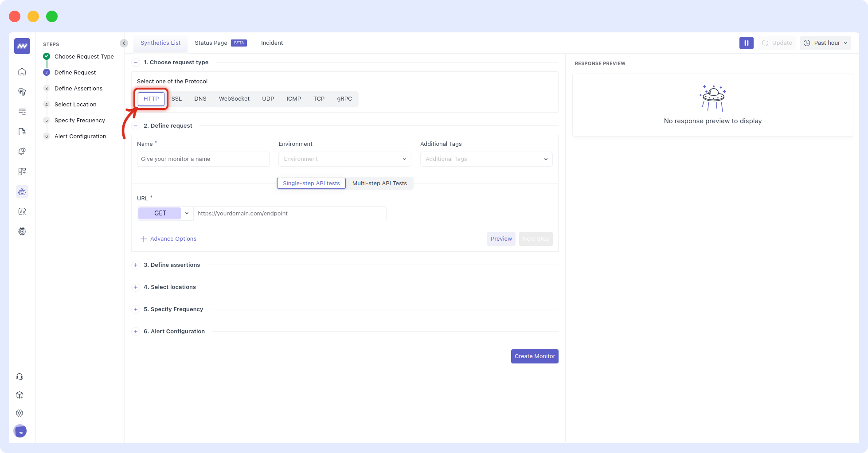Open the Environment dropdown
This screenshot has height=453, width=868.
pos(344,159)
